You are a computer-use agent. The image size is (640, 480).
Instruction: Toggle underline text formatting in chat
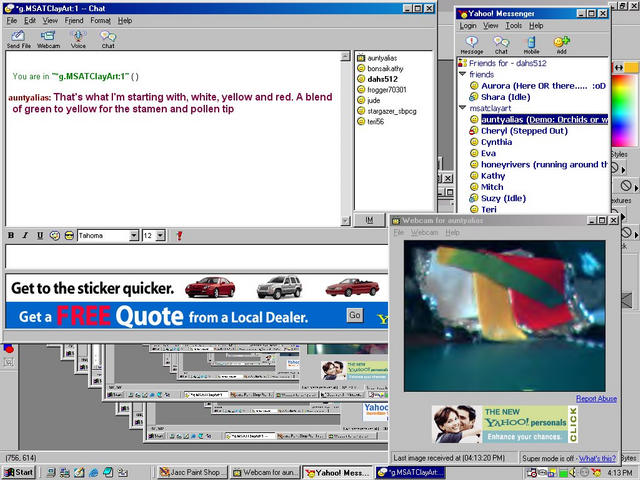[x=40, y=236]
